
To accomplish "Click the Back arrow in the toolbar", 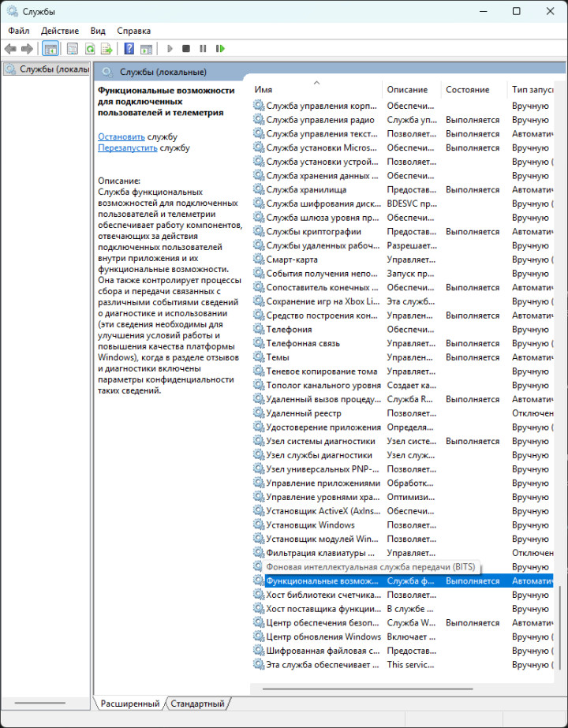I will pyautogui.click(x=10, y=49).
